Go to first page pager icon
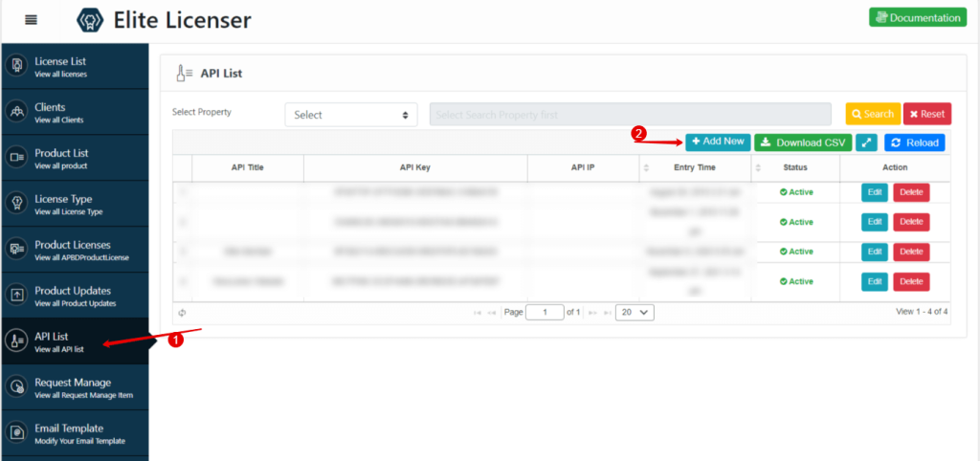The image size is (980, 461). pos(478,313)
